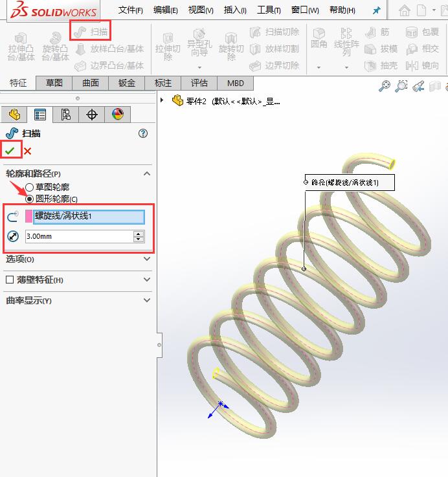The width and height of the screenshot is (448, 477).
Task: Enable 薄壁特征 thin feature checkbox
Action: [x=10, y=280]
